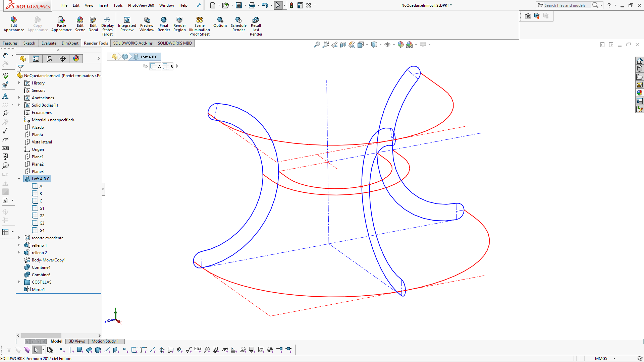Screen dimensions: 644x362
Task: Open Edit Scene tool
Action: (80, 24)
